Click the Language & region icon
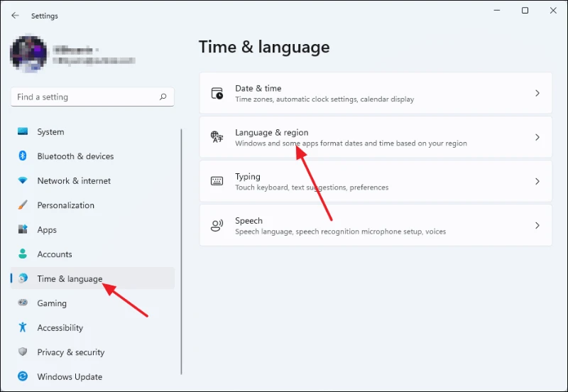The height and width of the screenshot is (392, 568). pyautogui.click(x=217, y=137)
